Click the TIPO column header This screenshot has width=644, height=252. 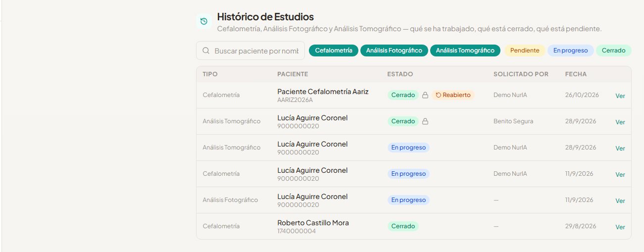210,74
